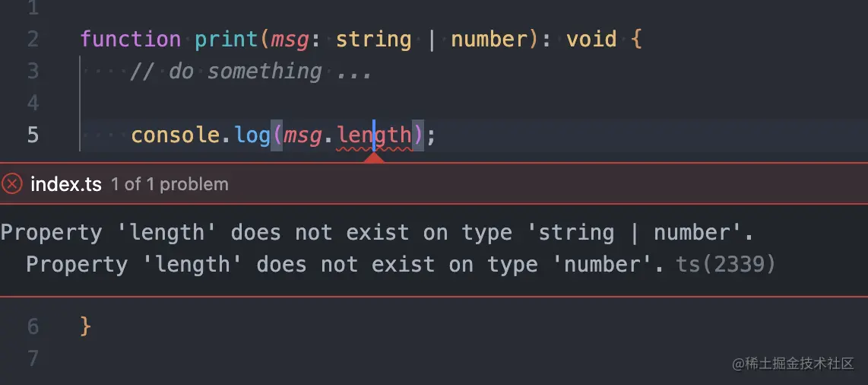Image resolution: width=868 pixels, height=385 pixels.
Task: Open the index.ts file name in problem header
Action: (66, 184)
